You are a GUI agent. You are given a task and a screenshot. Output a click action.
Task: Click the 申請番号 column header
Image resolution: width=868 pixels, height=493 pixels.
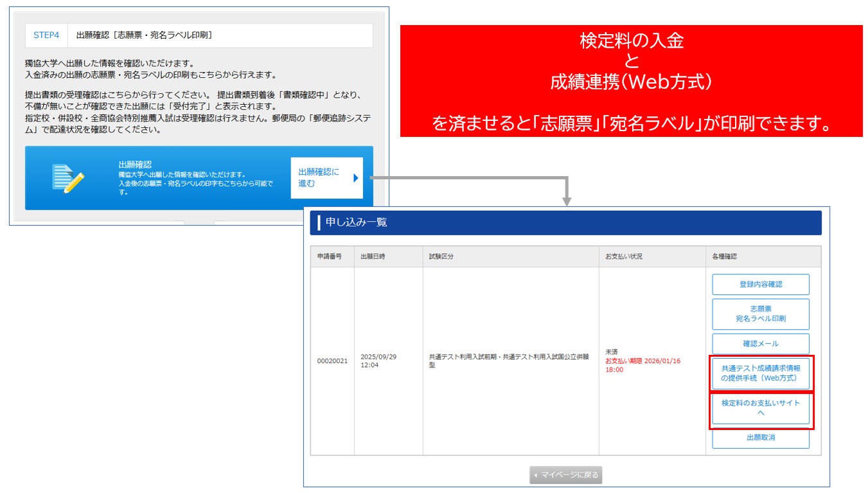tap(332, 256)
